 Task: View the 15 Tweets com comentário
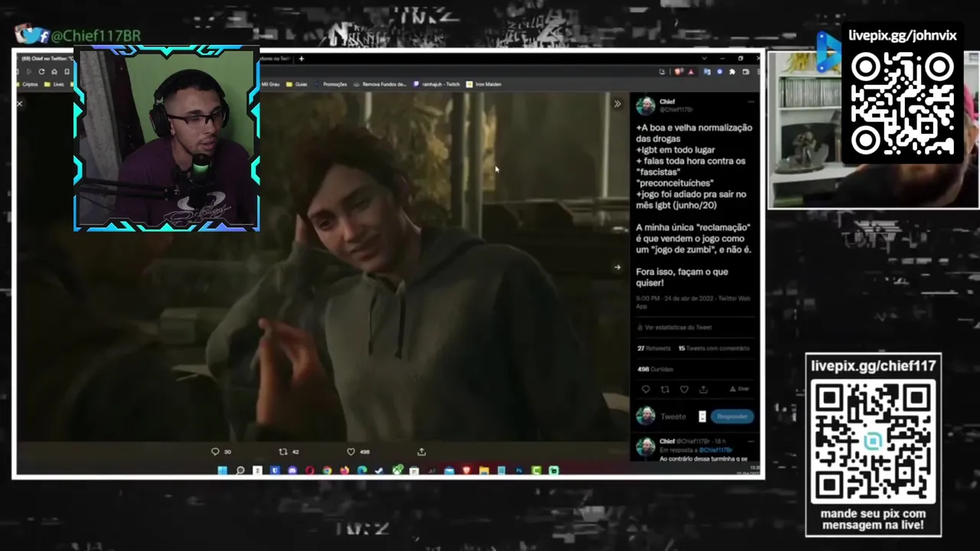714,348
